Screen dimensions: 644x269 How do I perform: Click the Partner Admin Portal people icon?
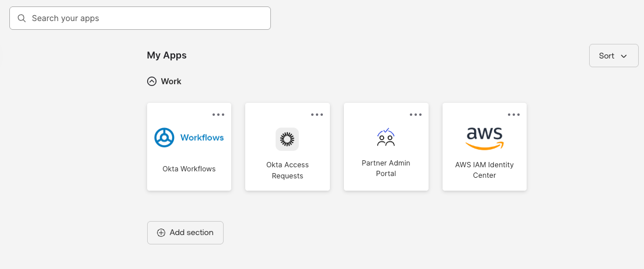[386, 137]
